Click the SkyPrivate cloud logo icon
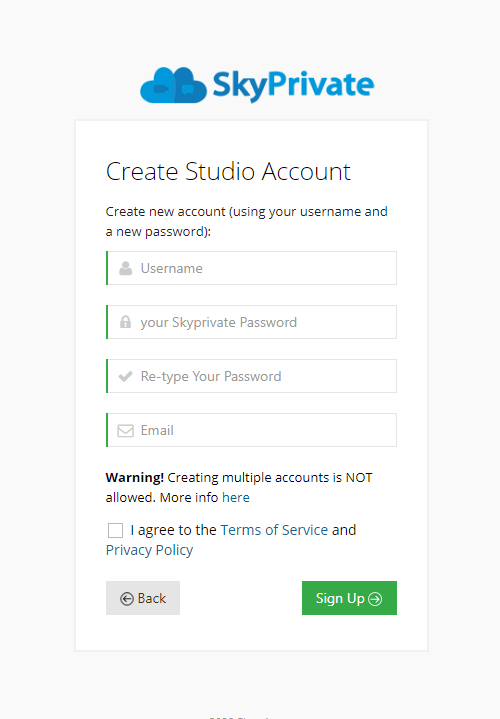The image size is (500, 719). pos(173,85)
